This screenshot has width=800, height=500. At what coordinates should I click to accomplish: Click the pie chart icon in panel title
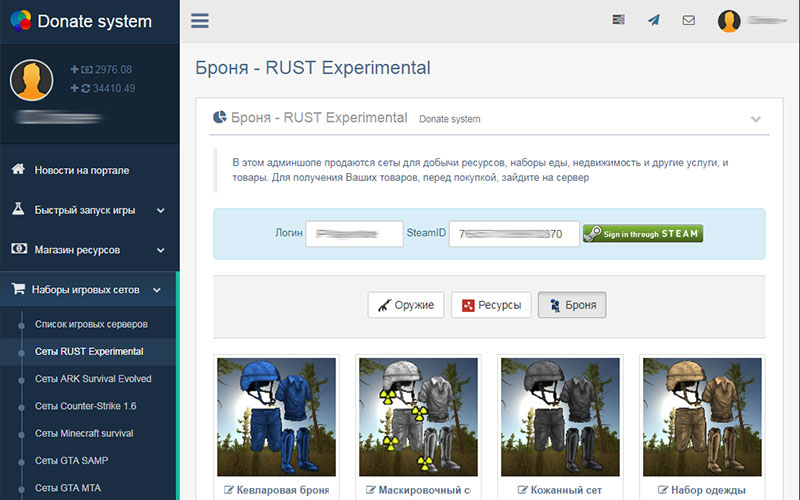coord(220,117)
